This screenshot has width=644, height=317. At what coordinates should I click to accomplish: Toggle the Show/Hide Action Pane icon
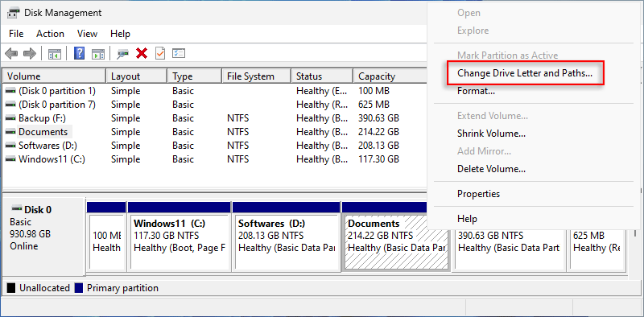pyautogui.click(x=98, y=53)
